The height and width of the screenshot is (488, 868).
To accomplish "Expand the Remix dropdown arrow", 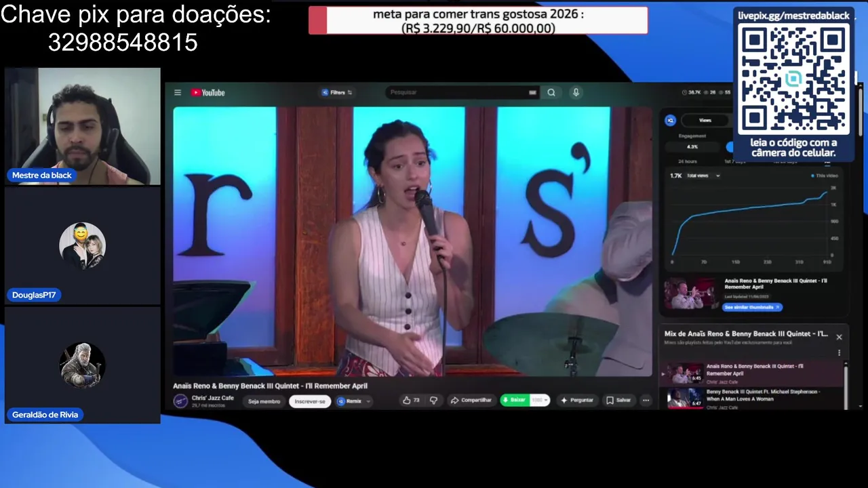I will pyautogui.click(x=368, y=401).
